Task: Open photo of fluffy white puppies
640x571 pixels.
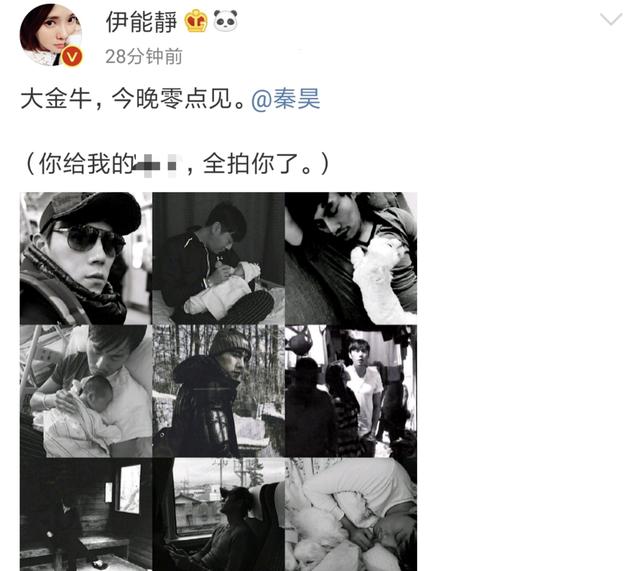Action: click(x=351, y=514)
